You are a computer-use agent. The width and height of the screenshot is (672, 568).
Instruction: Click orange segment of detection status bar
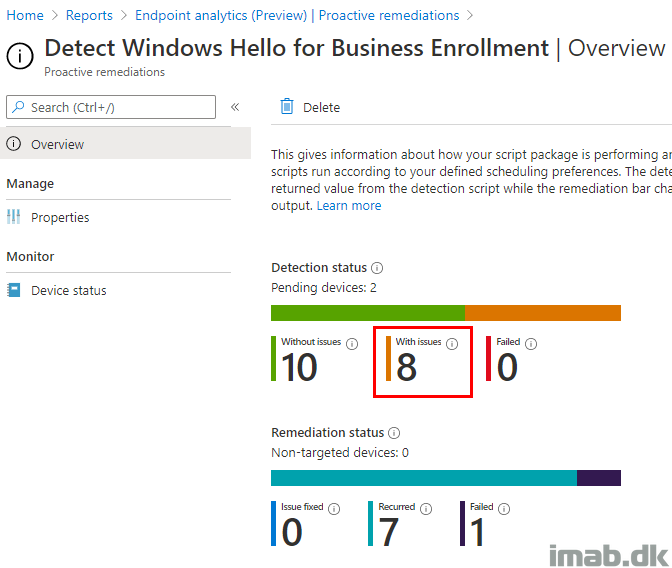(543, 313)
